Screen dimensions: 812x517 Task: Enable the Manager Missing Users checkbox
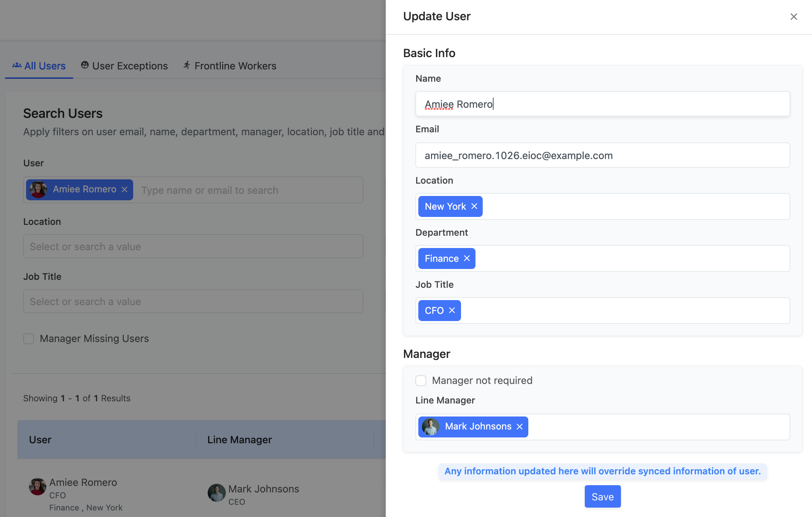(29, 339)
